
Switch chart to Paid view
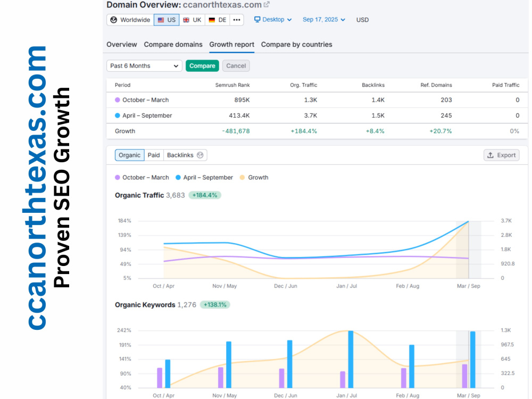pyautogui.click(x=154, y=155)
